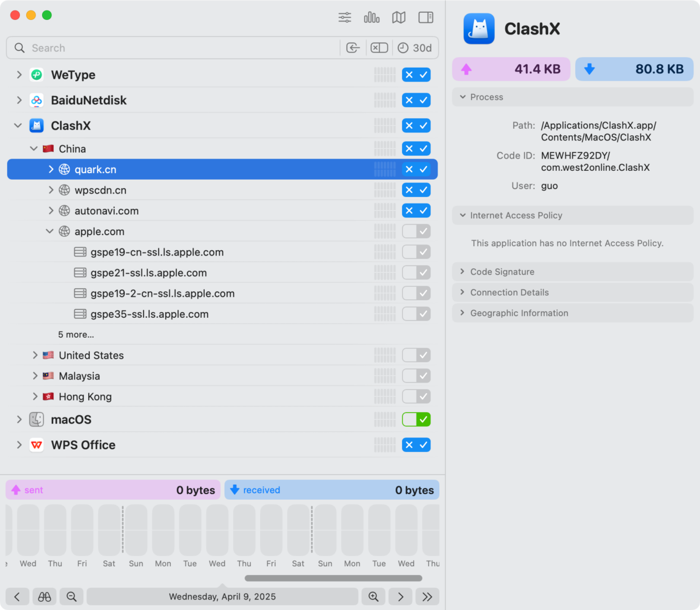Toggle the allow/deny switch for United States
Screen dimensions: 700x610
click(416, 355)
